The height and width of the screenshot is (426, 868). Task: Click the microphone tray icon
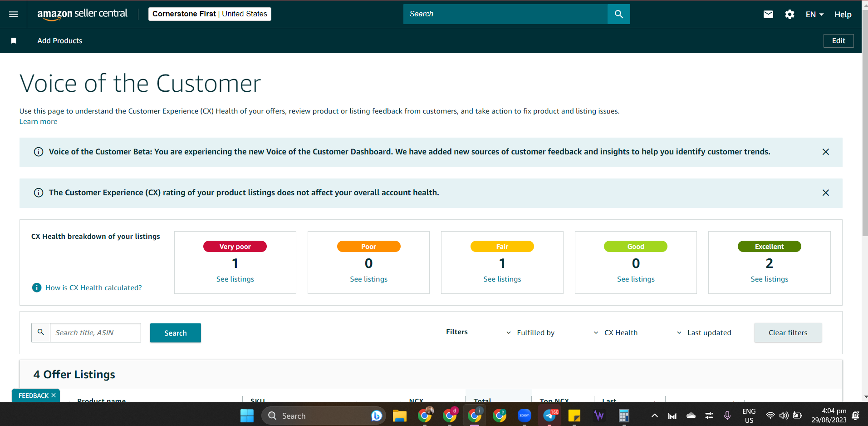coord(727,416)
